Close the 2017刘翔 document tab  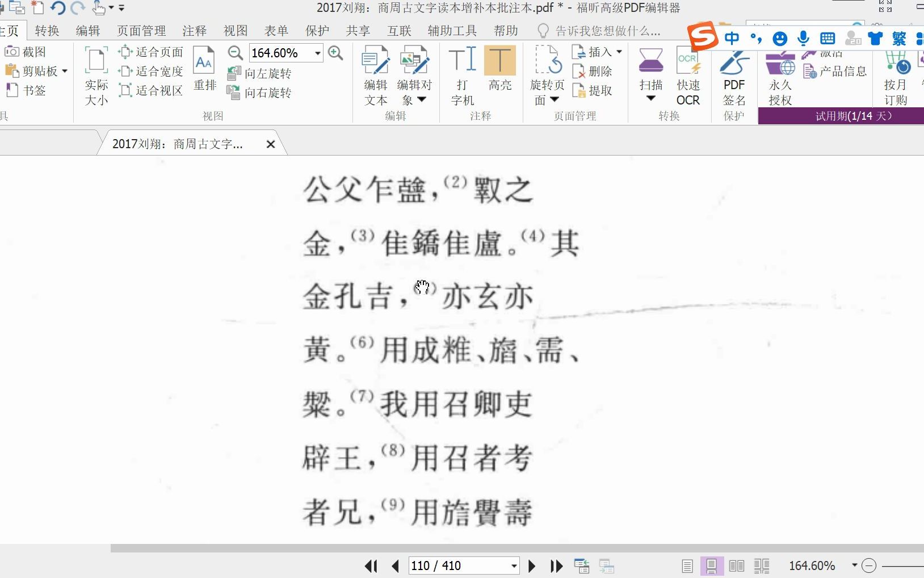(271, 144)
